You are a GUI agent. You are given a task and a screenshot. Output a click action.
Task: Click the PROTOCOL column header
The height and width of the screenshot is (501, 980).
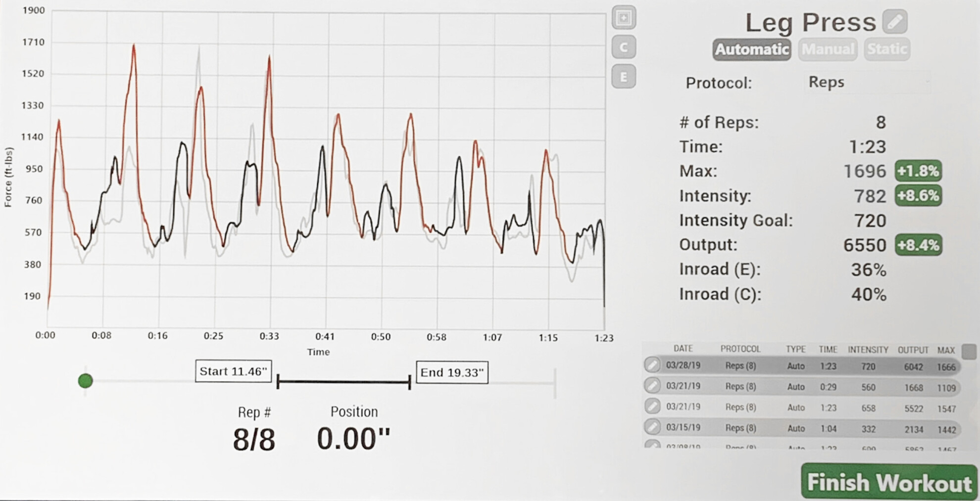pyautogui.click(x=740, y=349)
